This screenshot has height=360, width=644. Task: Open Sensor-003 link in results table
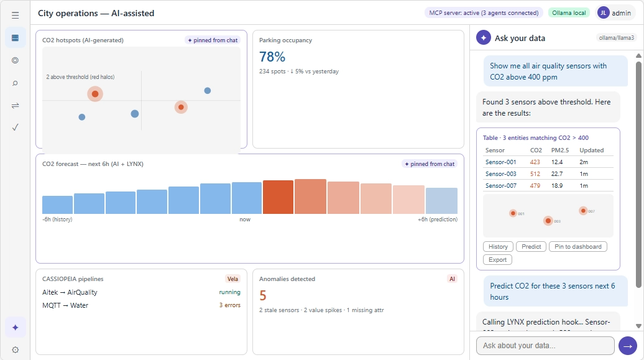501,173
